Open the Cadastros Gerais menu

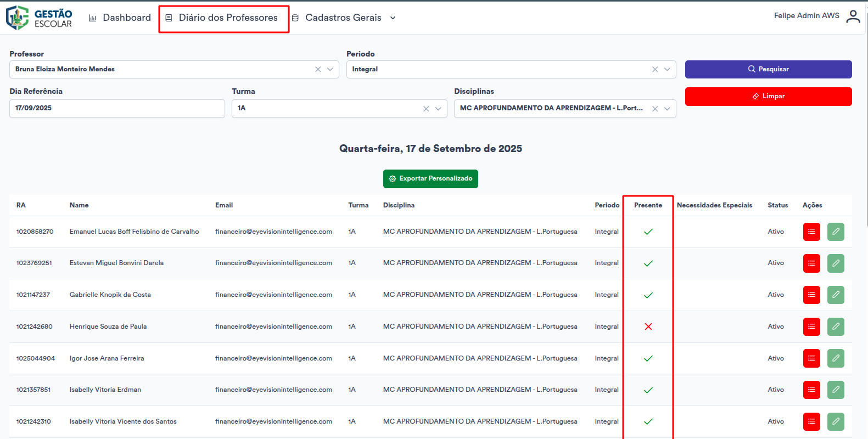coord(344,18)
